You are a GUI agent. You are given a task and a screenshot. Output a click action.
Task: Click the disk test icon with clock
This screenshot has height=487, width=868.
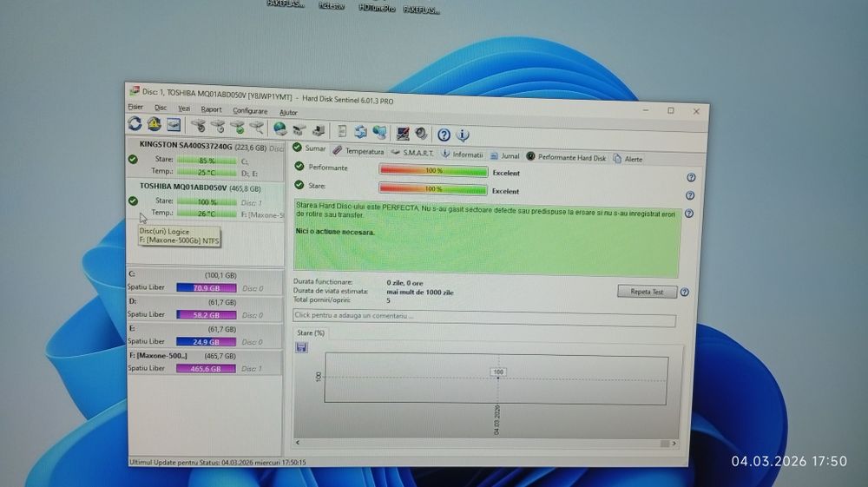pos(218,128)
